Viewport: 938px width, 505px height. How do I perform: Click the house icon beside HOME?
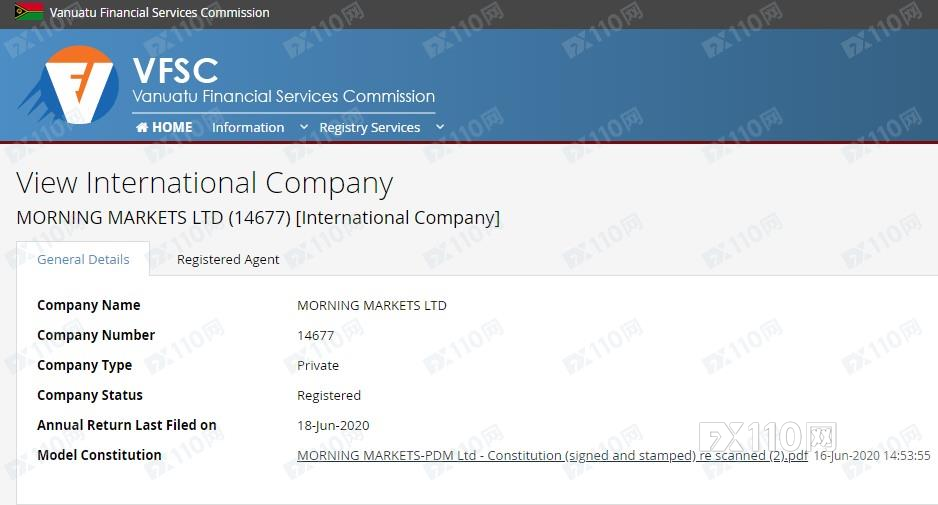tap(142, 127)
